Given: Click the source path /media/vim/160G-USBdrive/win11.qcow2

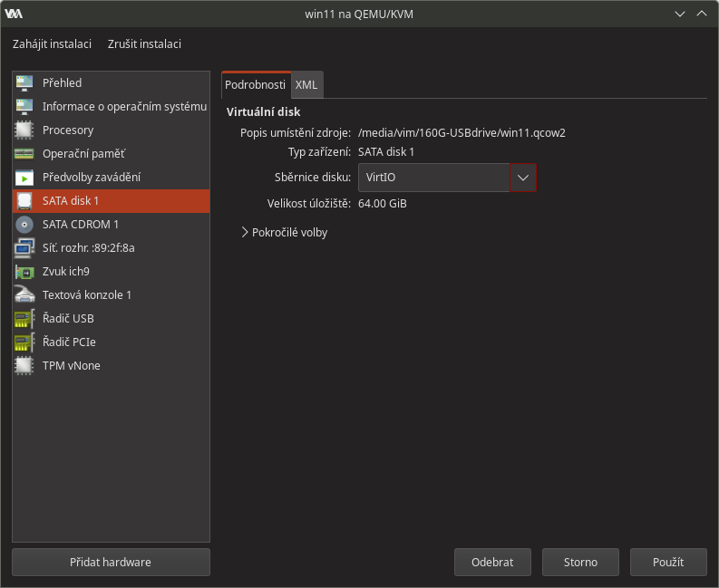Looking at the screenshot, I should coord(462,133).
